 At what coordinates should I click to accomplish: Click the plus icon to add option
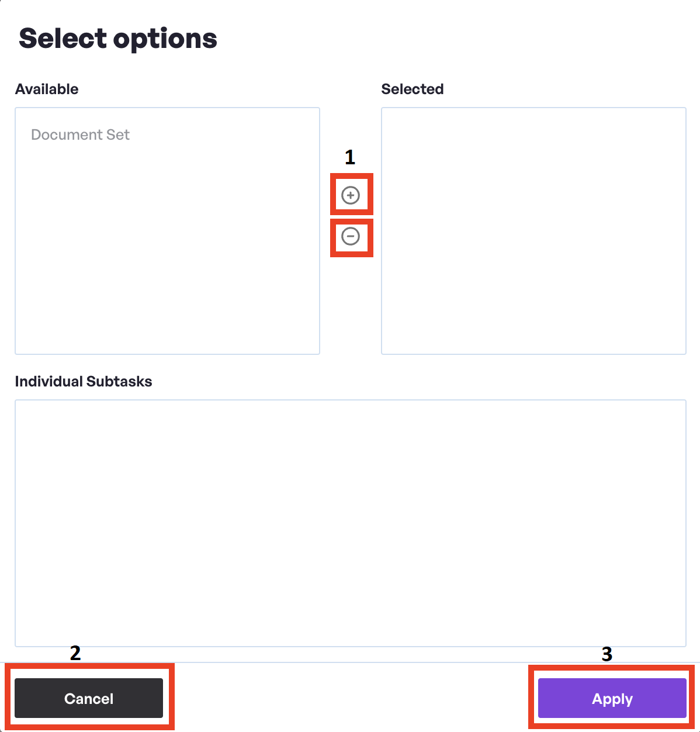[351, 195]
